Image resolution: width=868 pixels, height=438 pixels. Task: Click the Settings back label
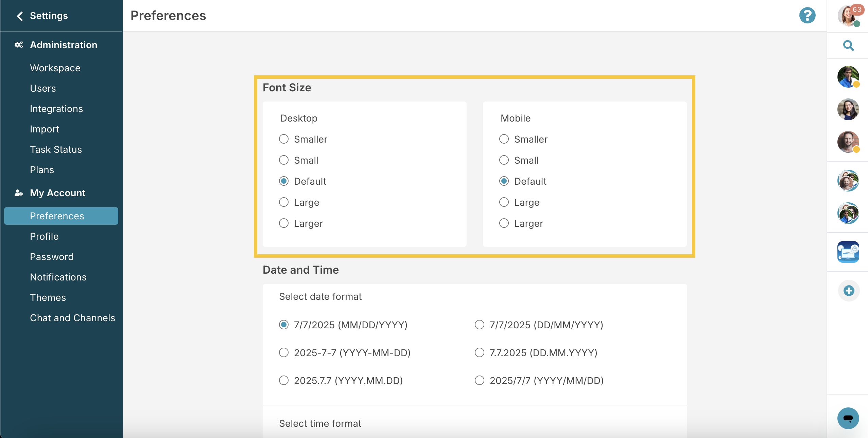[49, 16]
